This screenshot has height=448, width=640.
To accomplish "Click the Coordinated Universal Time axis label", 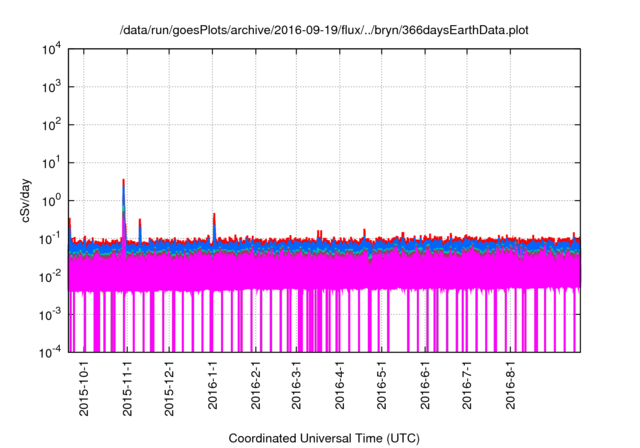I will coord(325,438).
